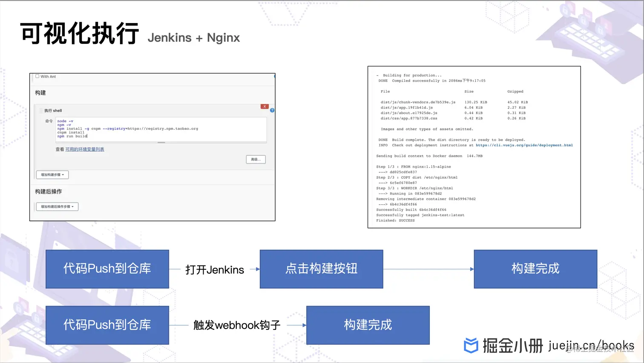644x363 pixels.
Task: Click the 代码Push到仓库 box before 打开Jenkins
Action: [x=107, y=269]
